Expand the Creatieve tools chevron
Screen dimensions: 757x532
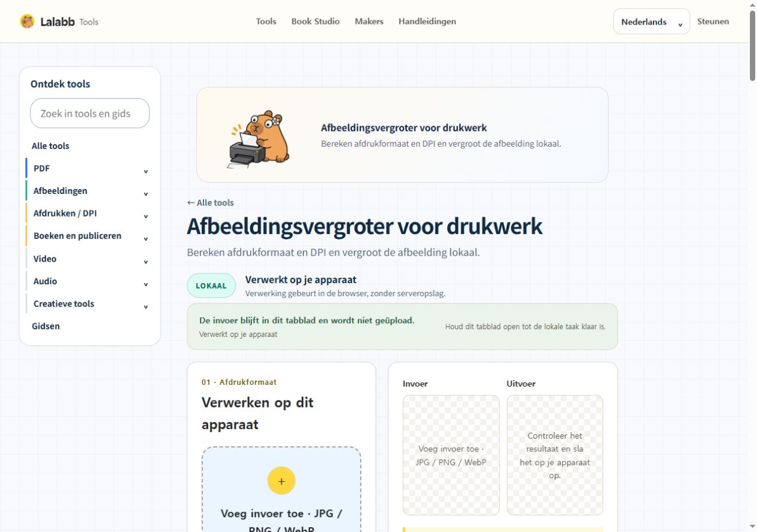(145, 307)
